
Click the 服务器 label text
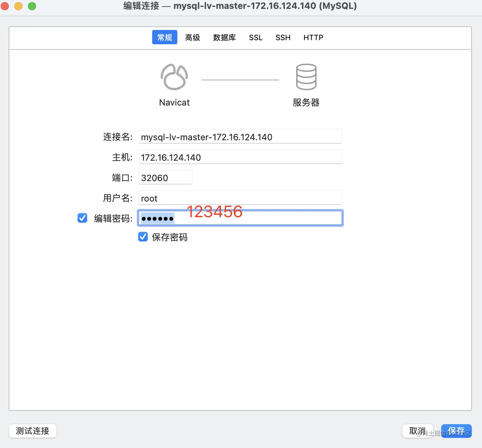point(306,102)
